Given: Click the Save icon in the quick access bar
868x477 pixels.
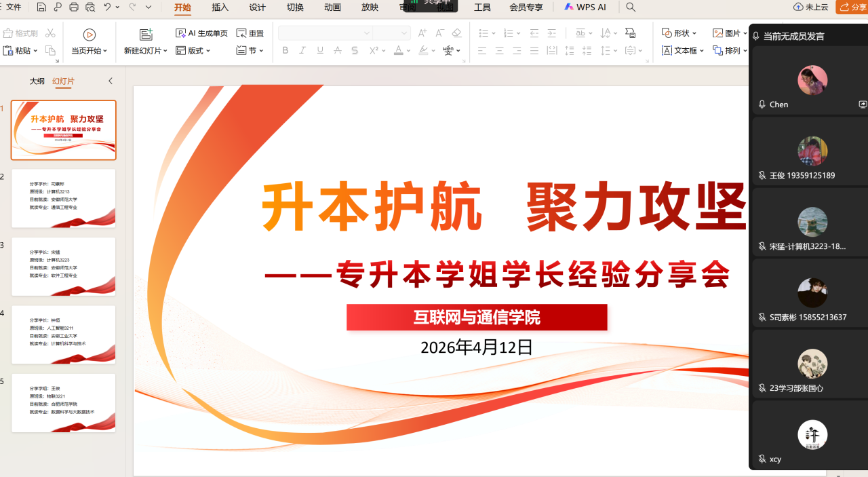Looking at the screenshot, I should point(41,7).
